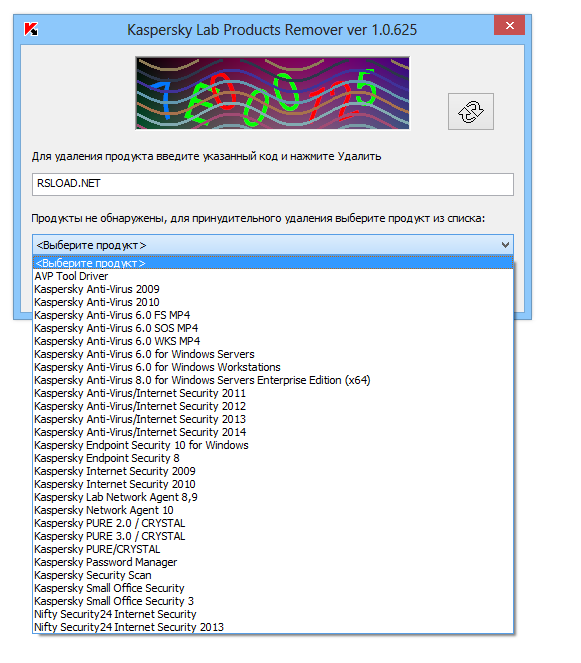Click the captcha image
Screen dimensions: 581x663
(x=272, y=93)
